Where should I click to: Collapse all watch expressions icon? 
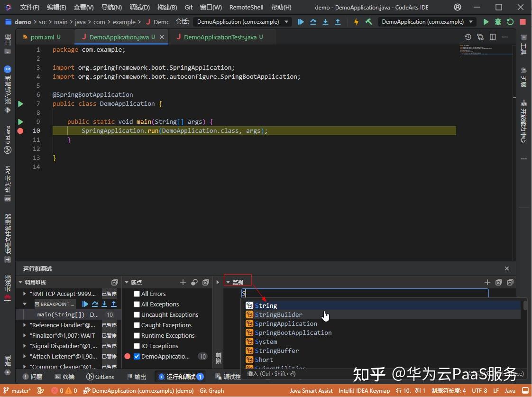coord(510,282)
